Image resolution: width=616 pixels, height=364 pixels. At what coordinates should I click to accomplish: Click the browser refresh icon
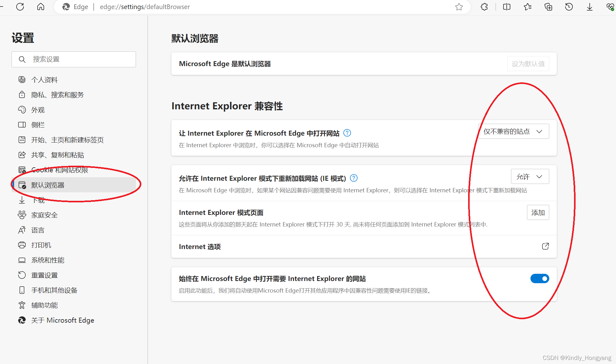coord(20,7)
